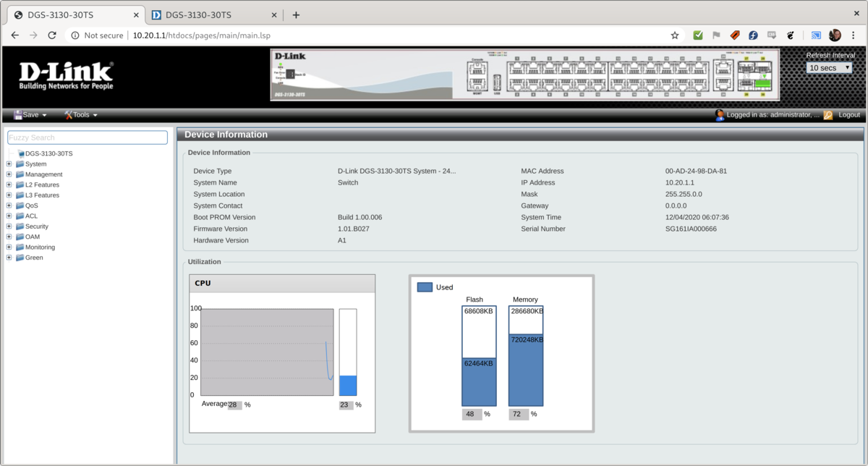Open the Refresh Interval dropdown
The width and height of the screenshot is (868, 466).
(829, 68)
